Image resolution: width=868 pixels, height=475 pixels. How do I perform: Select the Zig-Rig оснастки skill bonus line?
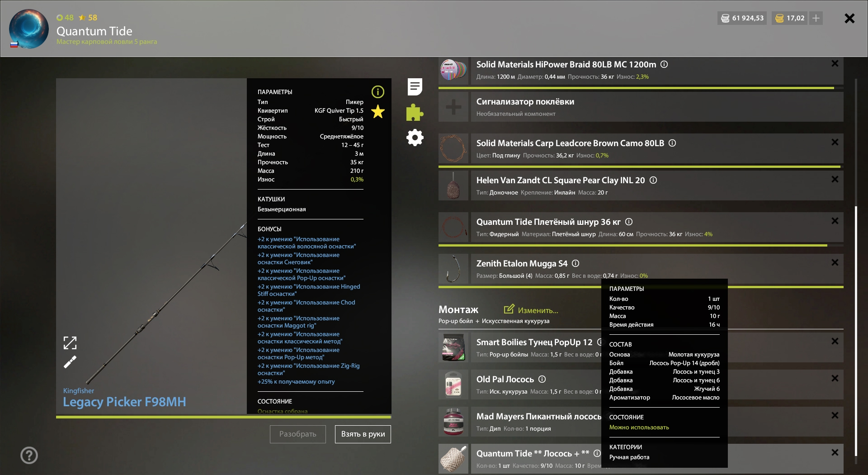[309, 370]
